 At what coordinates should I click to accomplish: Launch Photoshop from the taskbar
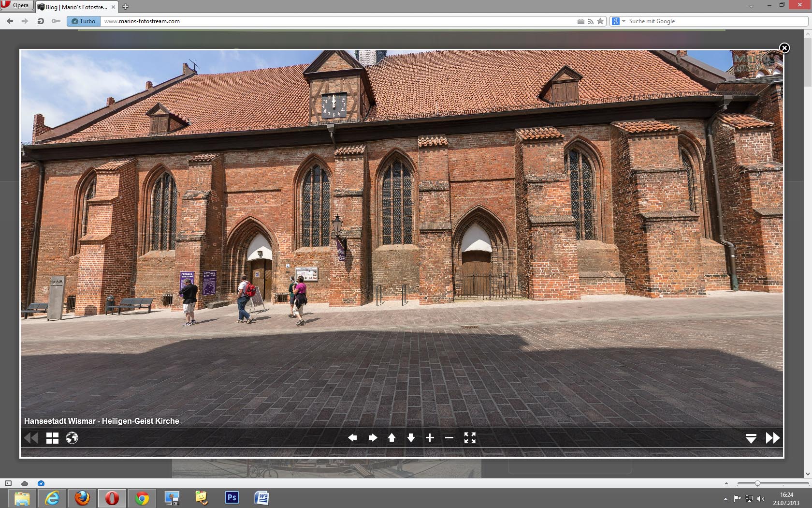pos(232,498)
